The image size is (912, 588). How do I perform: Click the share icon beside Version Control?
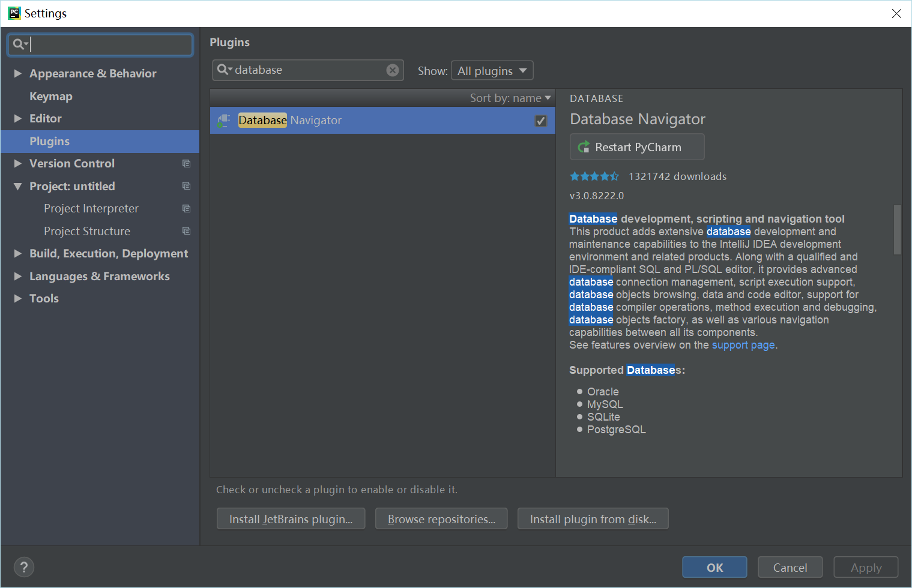(186, 163)
